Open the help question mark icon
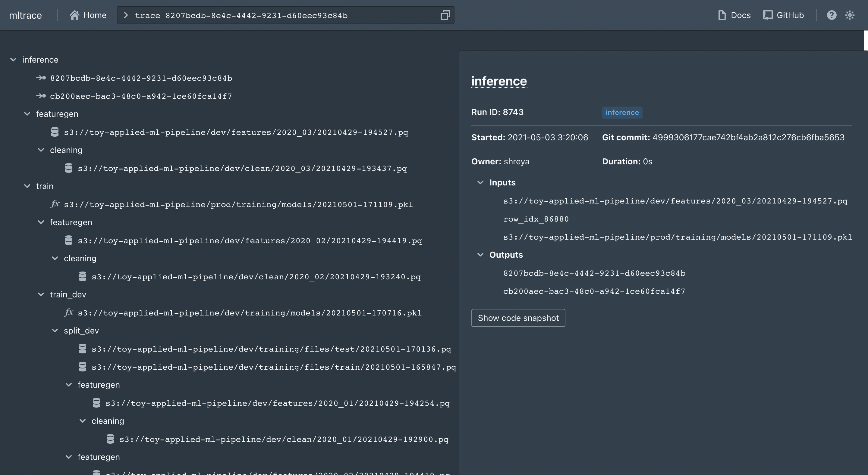Viewport: 868px width, 475px height. click(x=831, y=15)
